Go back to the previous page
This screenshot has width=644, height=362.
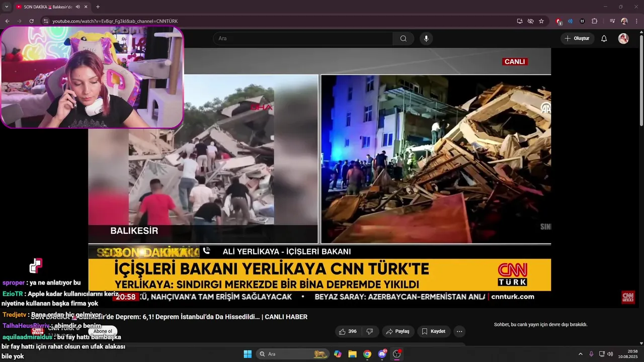(x=7, y=21)
